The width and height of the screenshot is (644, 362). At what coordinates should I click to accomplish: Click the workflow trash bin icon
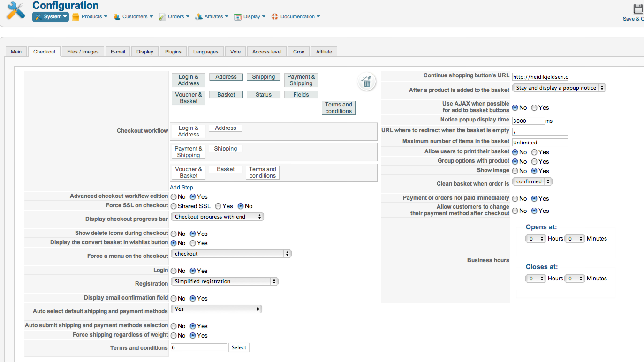pos(367,81)
